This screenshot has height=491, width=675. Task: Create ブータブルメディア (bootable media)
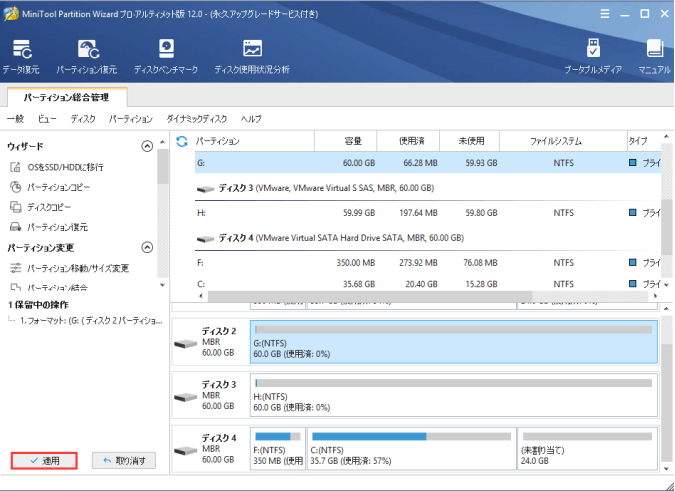593,56
